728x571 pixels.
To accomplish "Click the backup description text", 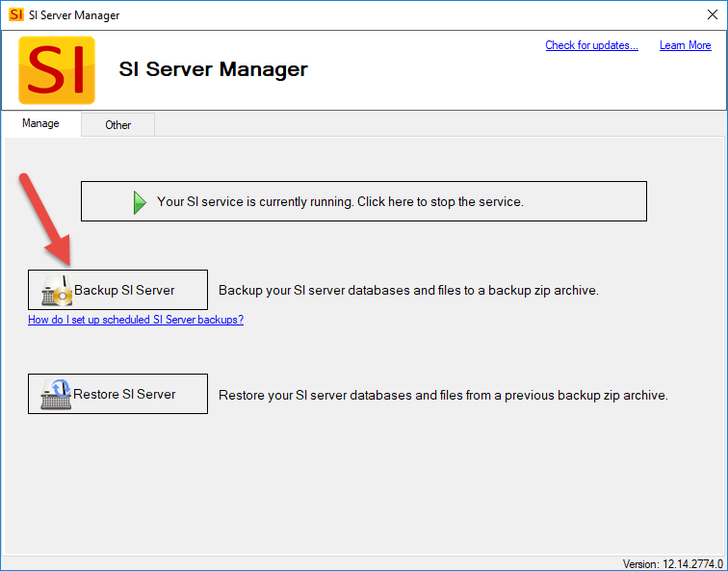I will (x=408, y=290).
